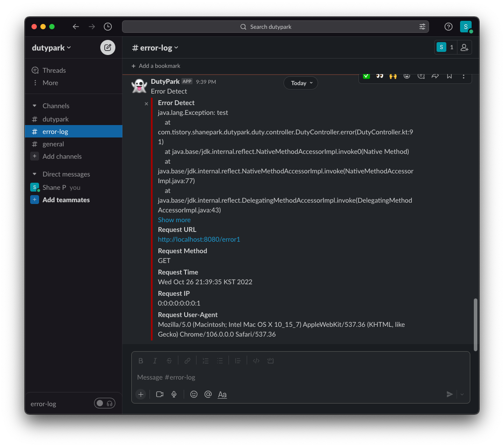504x447 pixels.
Task: Compose a new message
Action: (x=108, y=47)
